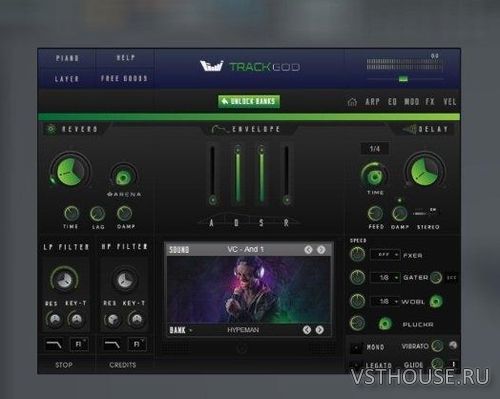
Task: Click the Unlock Banks button
Action: pos(249,101)
